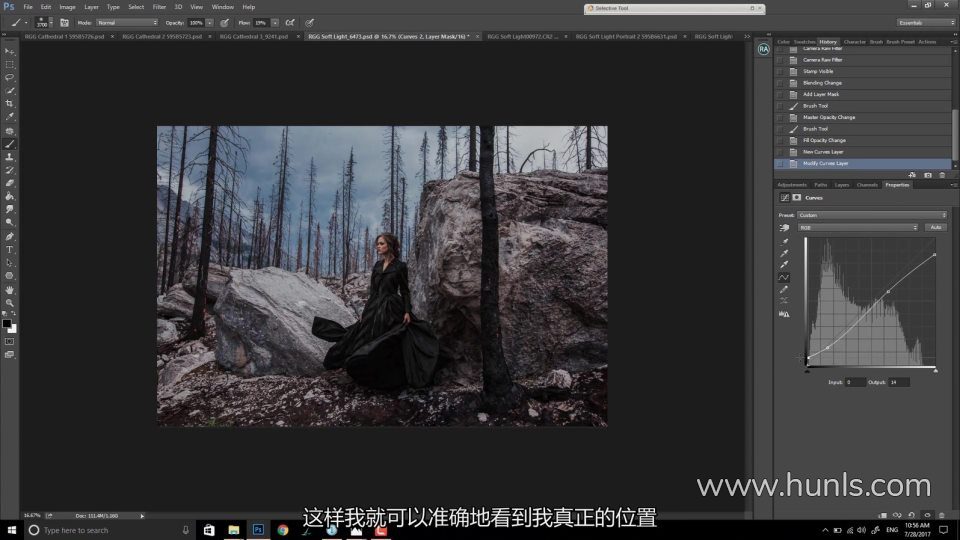Click the Auto button in Curves
This screenshot has width=960, height=540.
(x=936, y=227)
